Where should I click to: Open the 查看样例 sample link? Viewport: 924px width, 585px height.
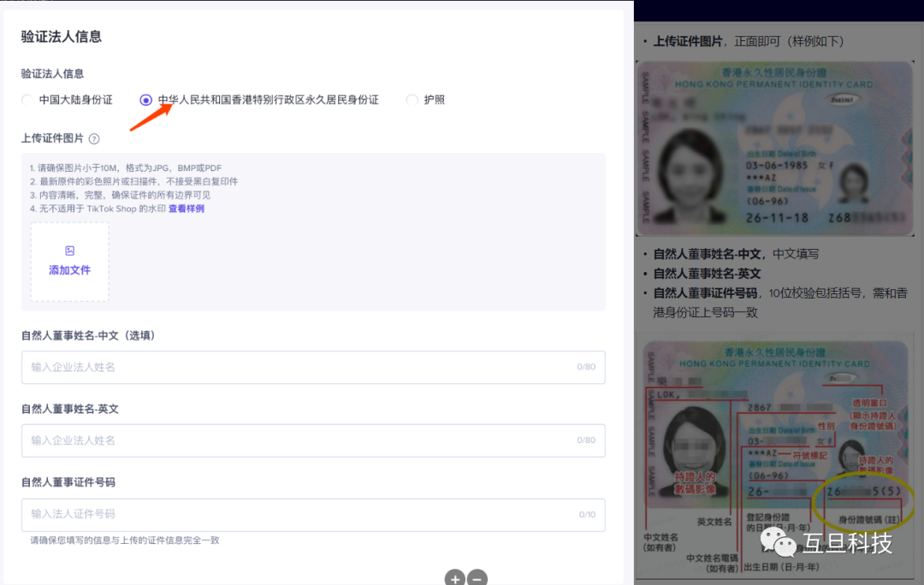point(186,209)
